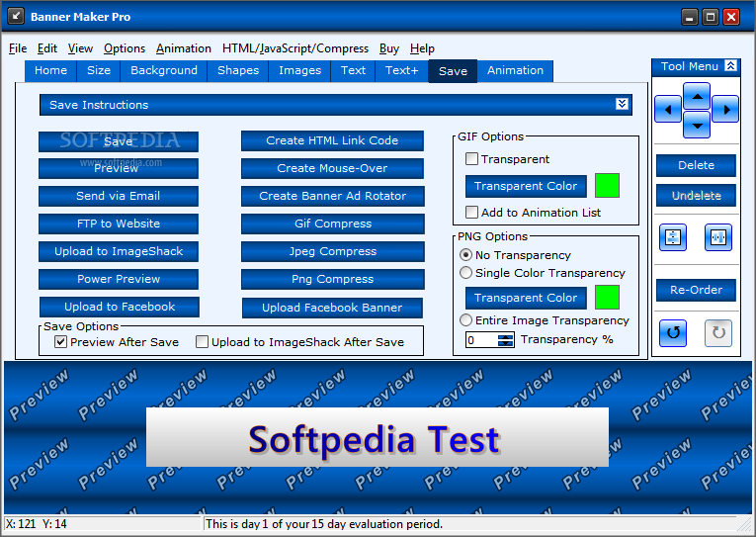756x537 pixels.
Task: Click the Transparency % value field
Action: click(x=481, y=340)
